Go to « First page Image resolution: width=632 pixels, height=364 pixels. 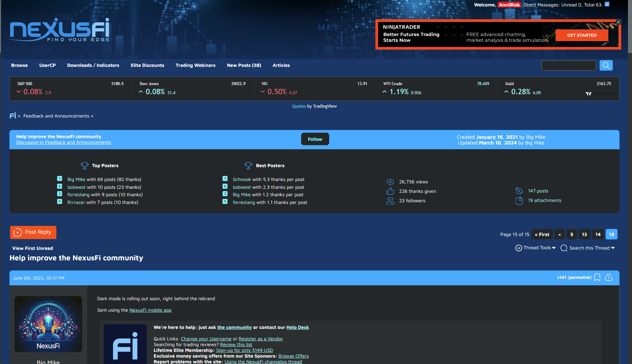pos(542,234)
